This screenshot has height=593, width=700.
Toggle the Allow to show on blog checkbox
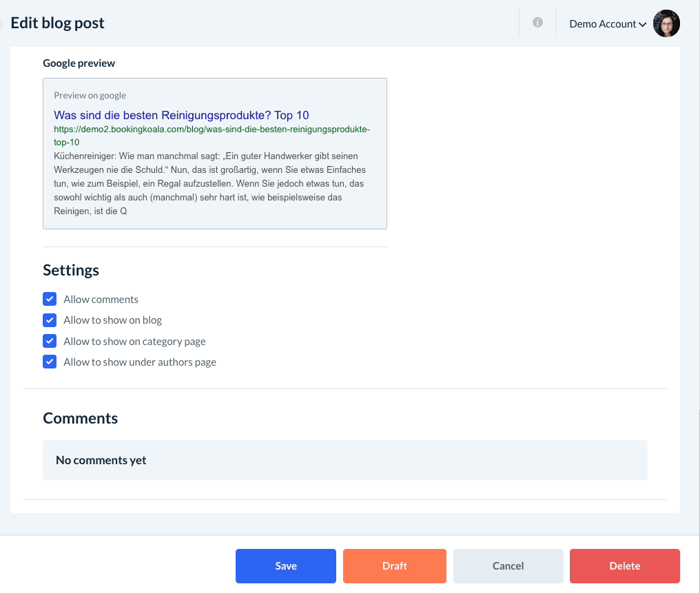(50, 320)
